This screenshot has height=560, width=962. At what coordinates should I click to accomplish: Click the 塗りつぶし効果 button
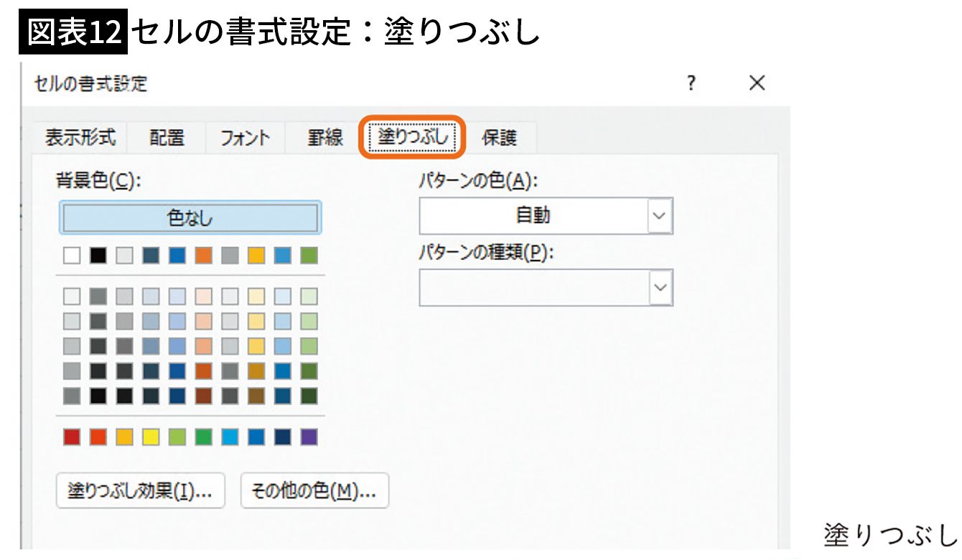[x=140, y=491]
